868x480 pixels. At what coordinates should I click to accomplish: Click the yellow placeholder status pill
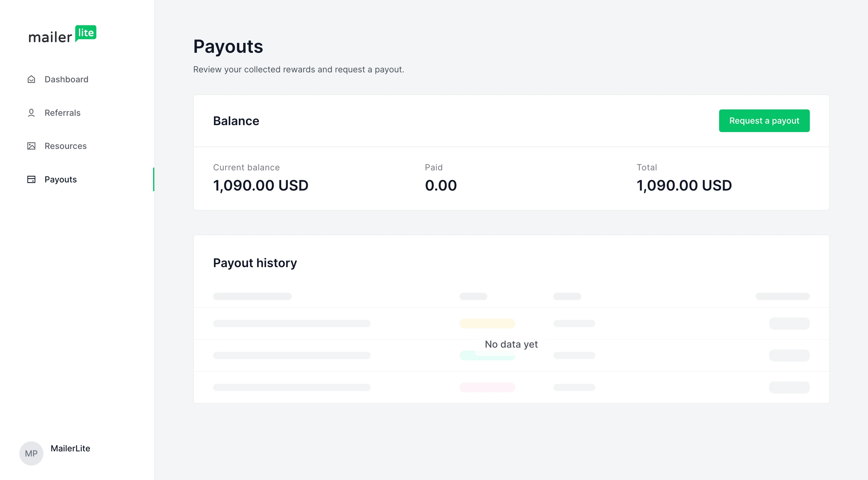(487, 324)
